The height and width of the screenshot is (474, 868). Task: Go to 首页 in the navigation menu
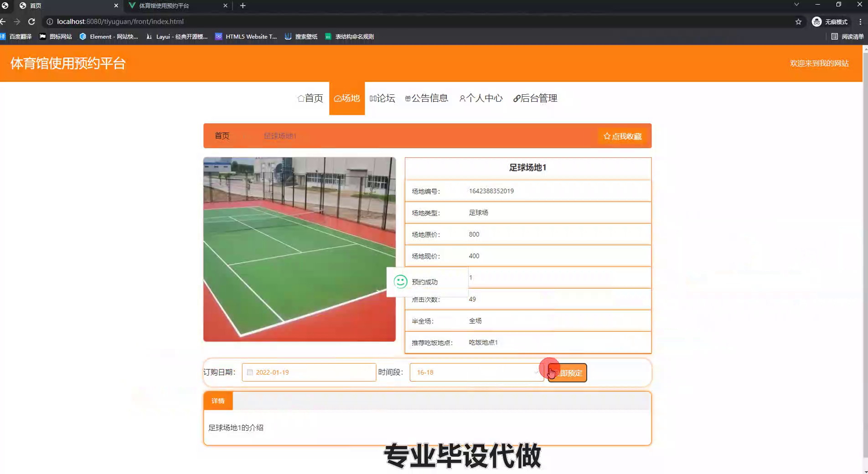click(310, 98)
